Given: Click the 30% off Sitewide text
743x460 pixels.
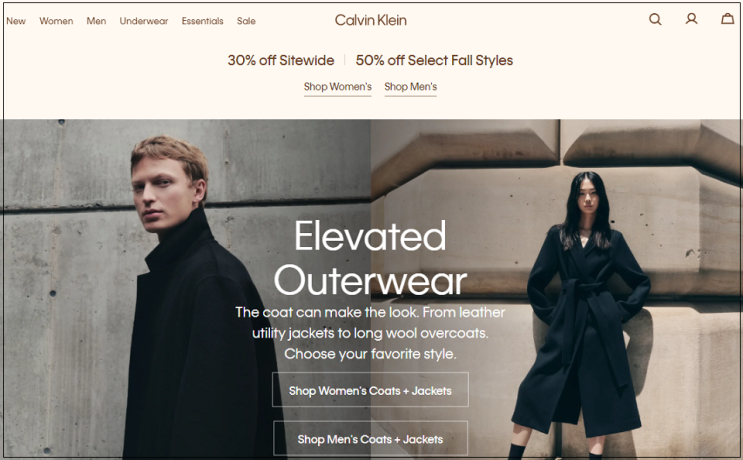Looking at the screenshot, I should tap(281, 61).
